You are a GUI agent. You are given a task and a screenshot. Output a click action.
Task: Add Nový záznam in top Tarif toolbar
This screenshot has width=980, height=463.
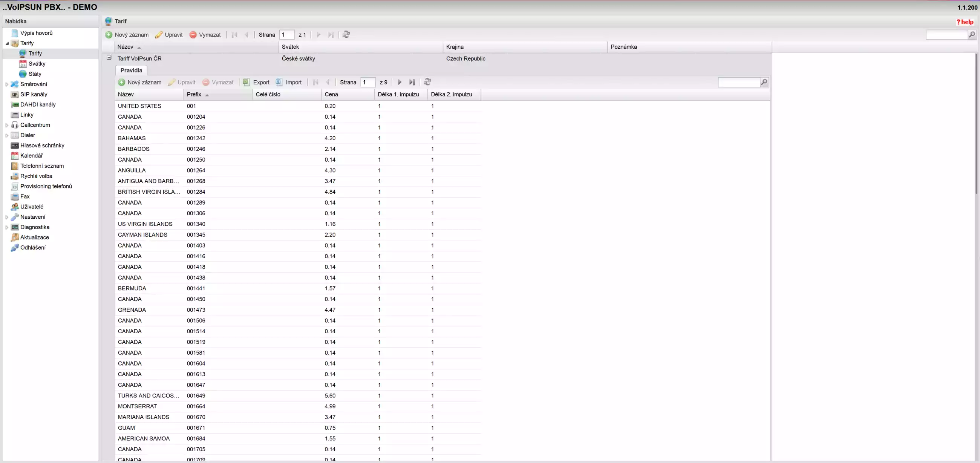point(127,35)
